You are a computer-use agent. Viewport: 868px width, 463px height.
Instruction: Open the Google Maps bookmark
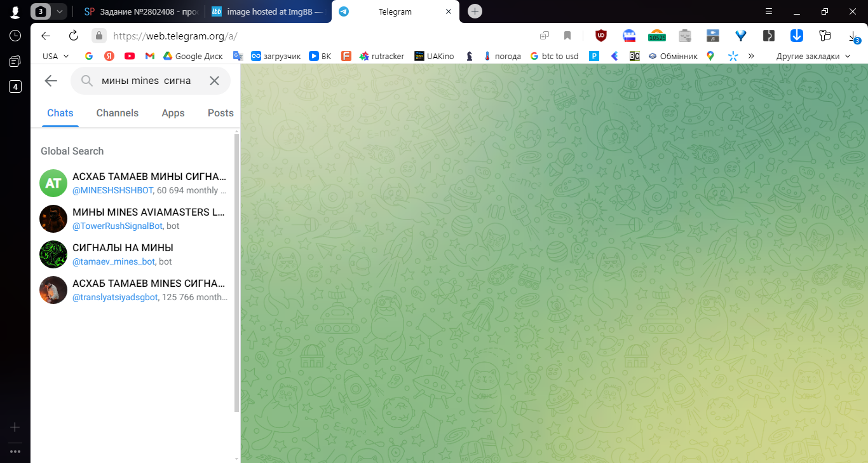[710, 56]
